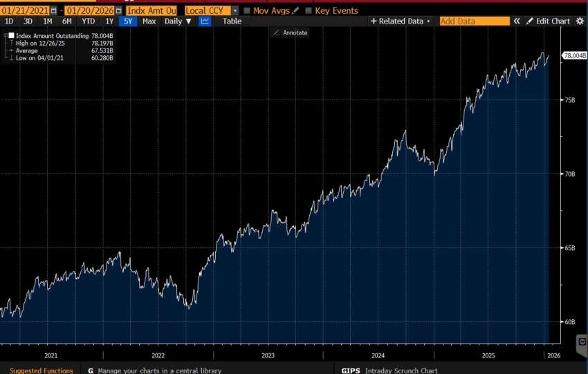
Task: Select the YTD time range tab
Action: tap(88, 21)
